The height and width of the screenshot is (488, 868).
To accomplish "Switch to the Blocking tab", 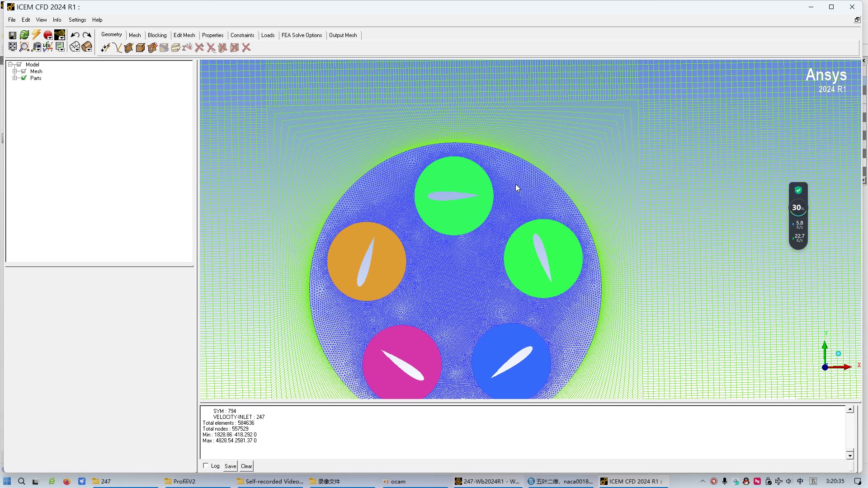I will click(157, 35).
